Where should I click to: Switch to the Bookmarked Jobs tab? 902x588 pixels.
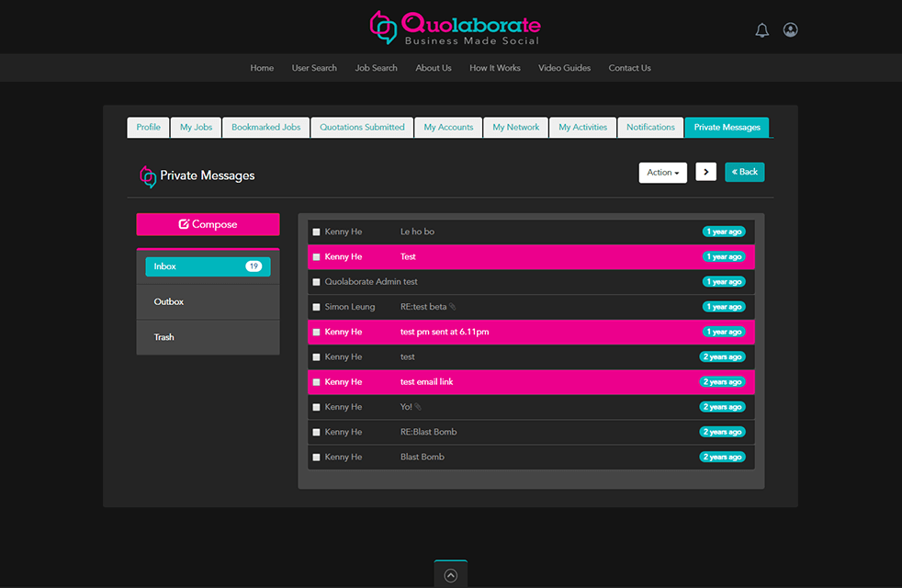tap(265, 128)
